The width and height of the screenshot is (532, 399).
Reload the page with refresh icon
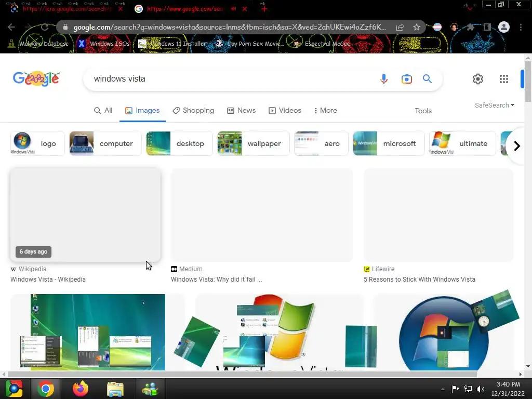tap(45, 27)
